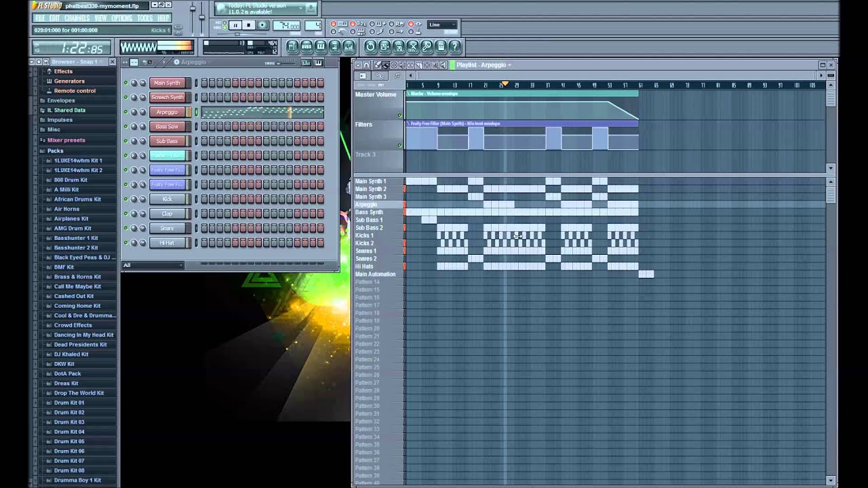The width and height of the screenshot is (868, 488).
Task: Open 808 Drum Kit in browser
Action: [71, 180]
